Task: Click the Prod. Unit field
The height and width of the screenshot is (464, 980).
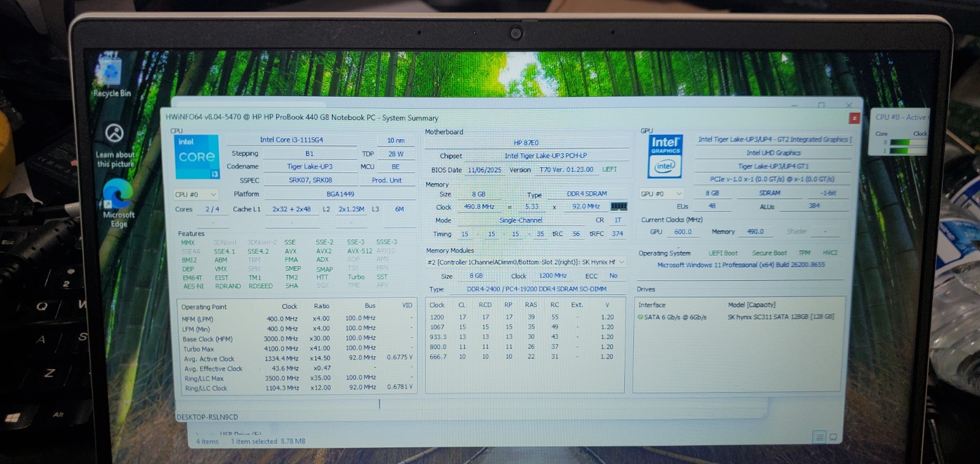Action: coord(387,180)
